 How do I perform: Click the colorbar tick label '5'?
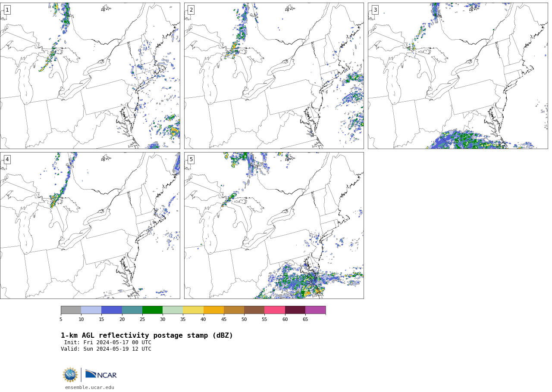pos(61,320)
